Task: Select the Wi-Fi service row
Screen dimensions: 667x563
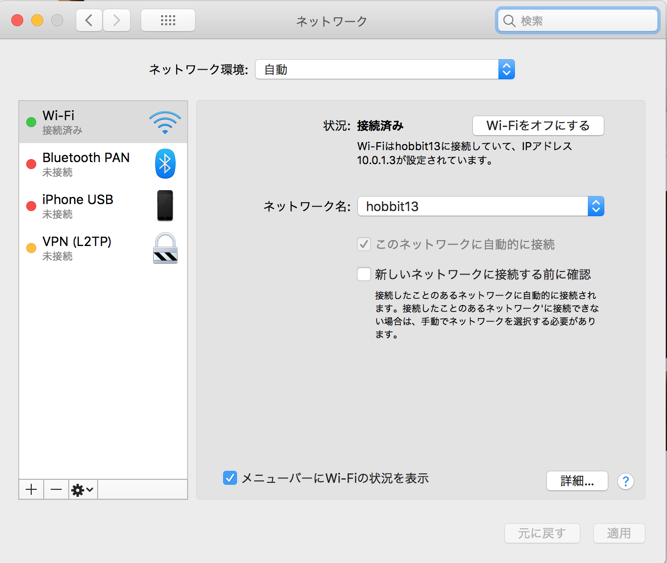Action: (x=103, y=122)
